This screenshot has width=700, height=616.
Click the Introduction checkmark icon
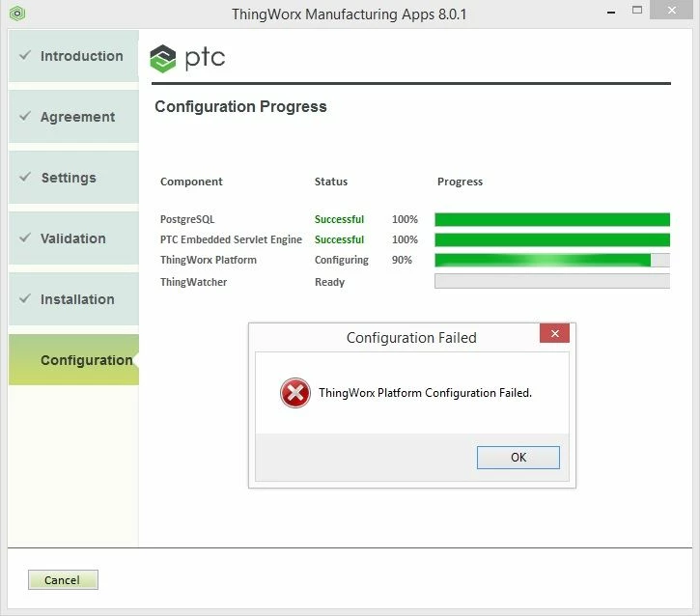(x=25, y=55)
